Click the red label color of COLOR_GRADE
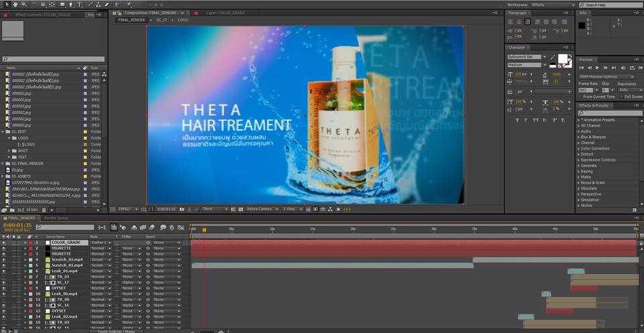 click(x=30, y=243)
